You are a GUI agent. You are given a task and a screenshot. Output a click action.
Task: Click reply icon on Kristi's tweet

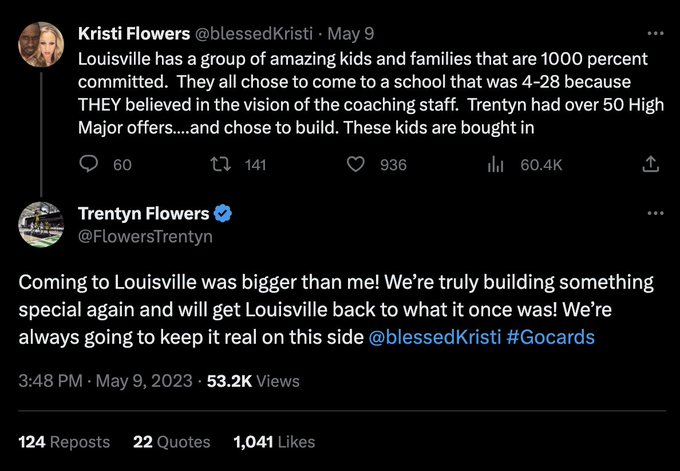coord(88,164)
